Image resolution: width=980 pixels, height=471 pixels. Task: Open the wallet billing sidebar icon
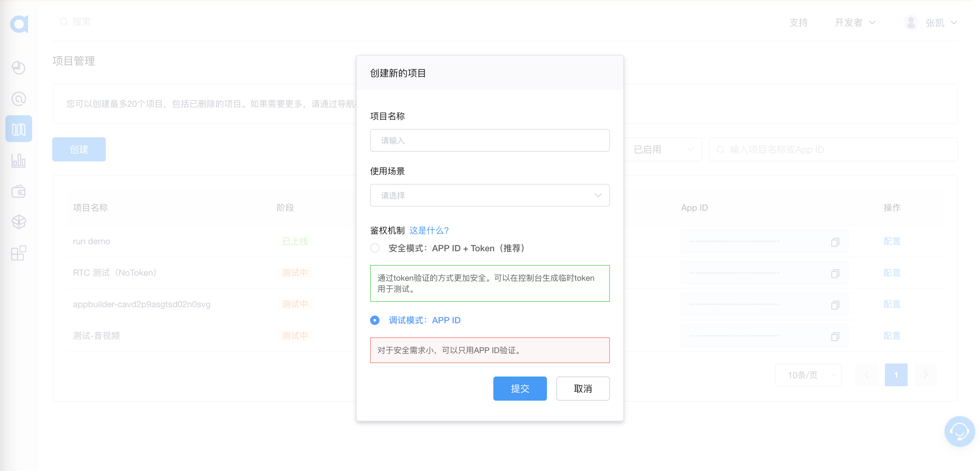point(19,191)
